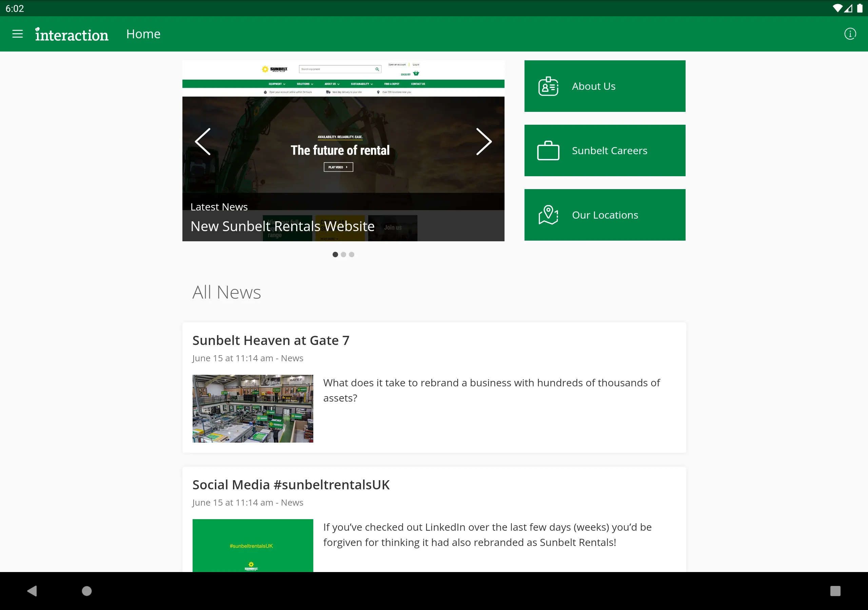The height and width of the screenshot is (610, 868).
Task: Click the information icon top right
Action: [x=850, y=34]
